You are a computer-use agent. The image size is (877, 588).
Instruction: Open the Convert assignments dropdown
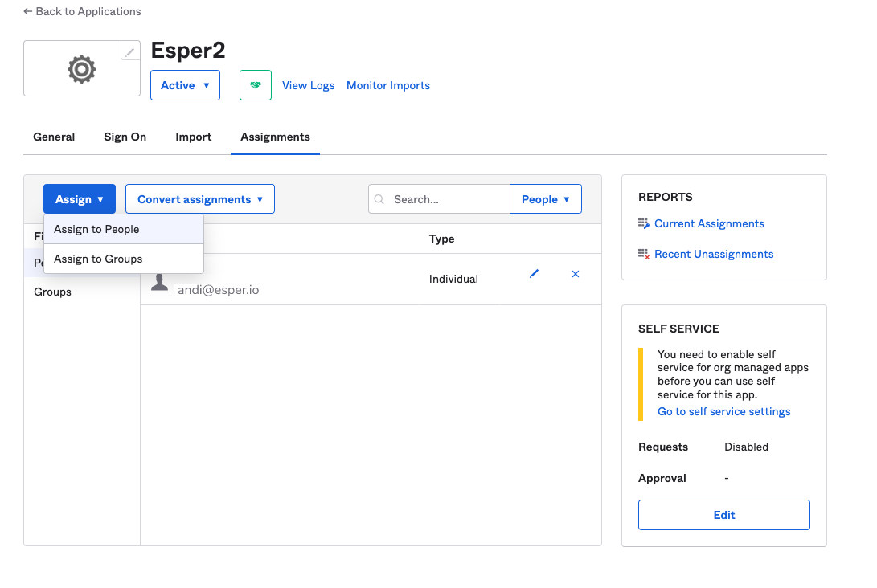tap(200, 199)
